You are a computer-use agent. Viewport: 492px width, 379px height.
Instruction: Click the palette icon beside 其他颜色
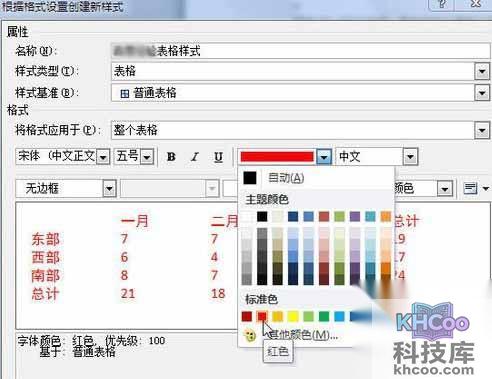[x=250, y=335]
